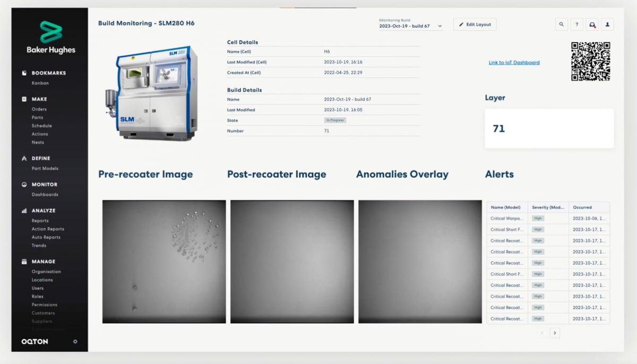Open help question mark icon
The width and height of the screenshot is (637, 364).
click(x=576, y=24)
